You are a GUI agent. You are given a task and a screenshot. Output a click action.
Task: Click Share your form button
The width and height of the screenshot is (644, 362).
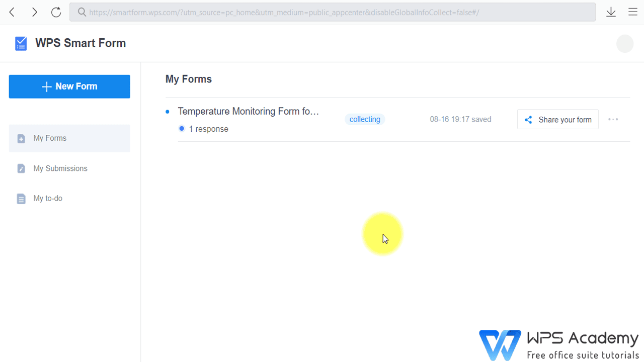click(x=558, y=120)
